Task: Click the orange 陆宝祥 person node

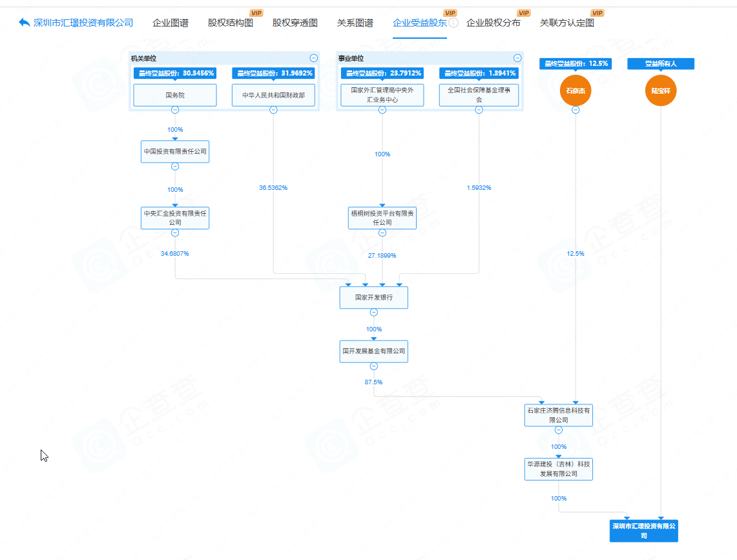Action: [x=660, y=90]
